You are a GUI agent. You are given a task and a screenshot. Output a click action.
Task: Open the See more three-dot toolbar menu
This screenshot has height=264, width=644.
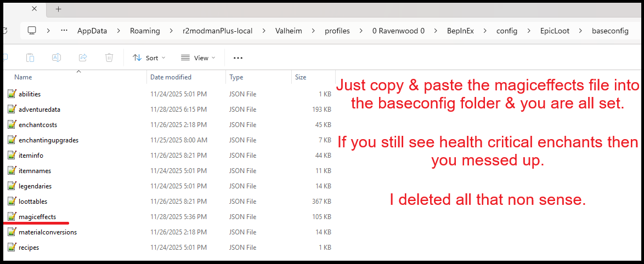(238, 58)
